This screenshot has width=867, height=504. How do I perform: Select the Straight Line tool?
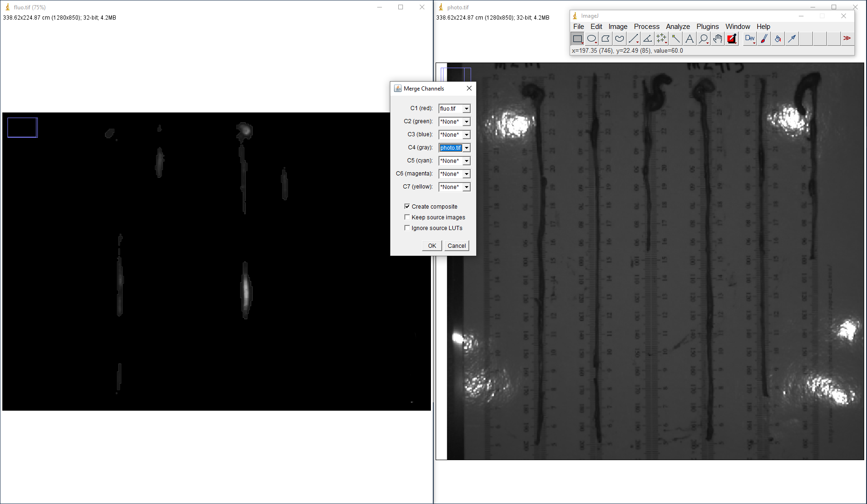(634, 39)
